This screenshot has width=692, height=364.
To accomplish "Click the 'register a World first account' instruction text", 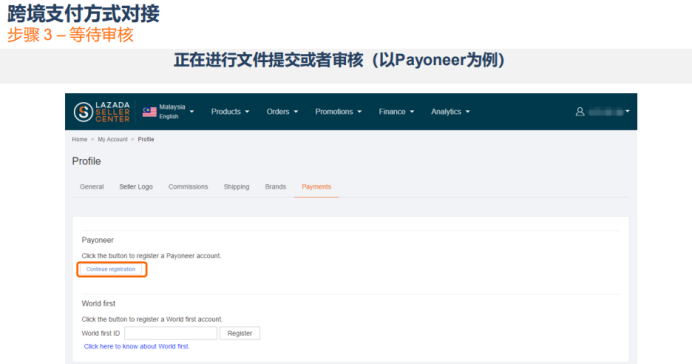I will (152, 319).
